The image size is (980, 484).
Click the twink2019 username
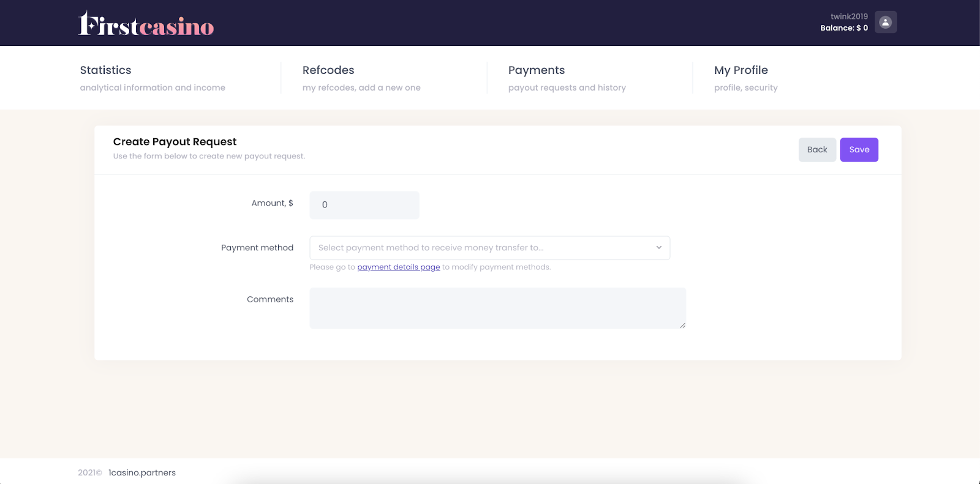tap(849, 17)
